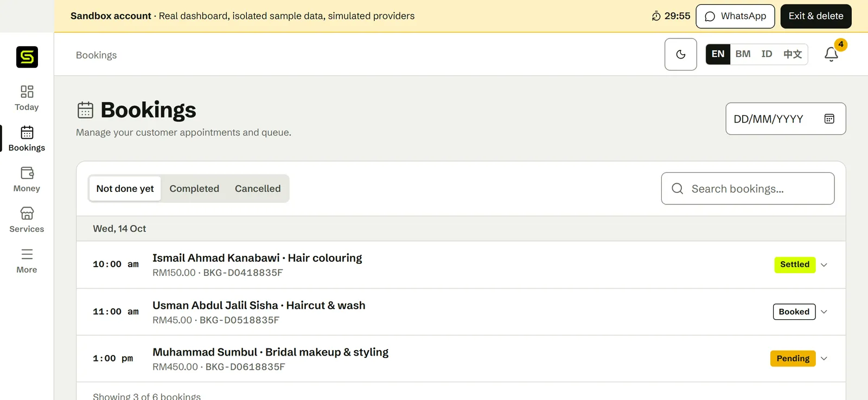Image resolution: width=868 pixels, height=400 pixels.
Task: Click Exit & delete button
Action: [816, 16]
